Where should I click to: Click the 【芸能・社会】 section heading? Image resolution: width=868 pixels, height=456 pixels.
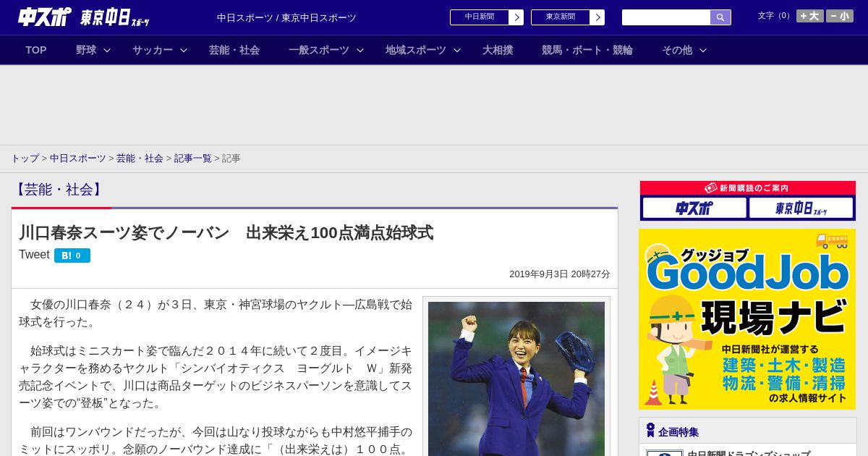59,190
